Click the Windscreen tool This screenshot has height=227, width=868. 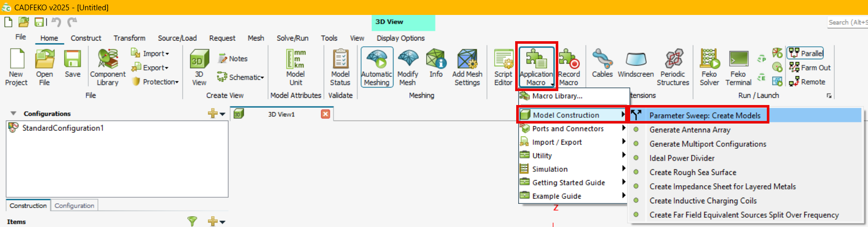pos(636,64)
